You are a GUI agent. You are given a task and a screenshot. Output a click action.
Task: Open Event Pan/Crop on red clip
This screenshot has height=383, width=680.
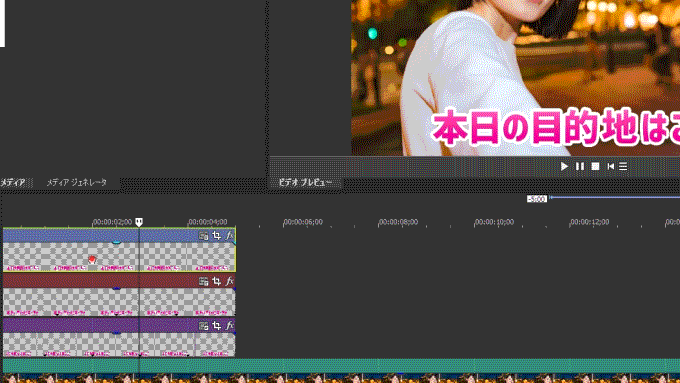216,282
